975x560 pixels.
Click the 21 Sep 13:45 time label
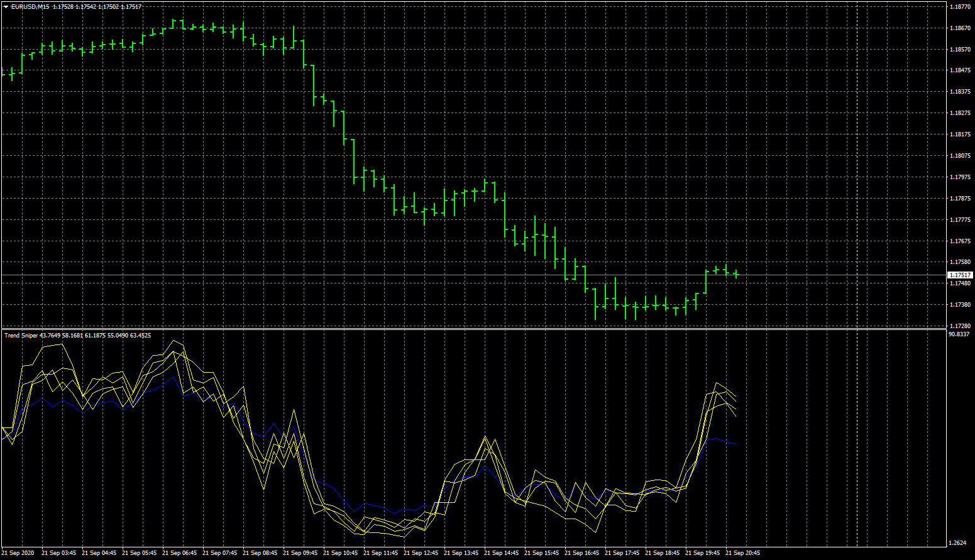click(x=461, y=553)
